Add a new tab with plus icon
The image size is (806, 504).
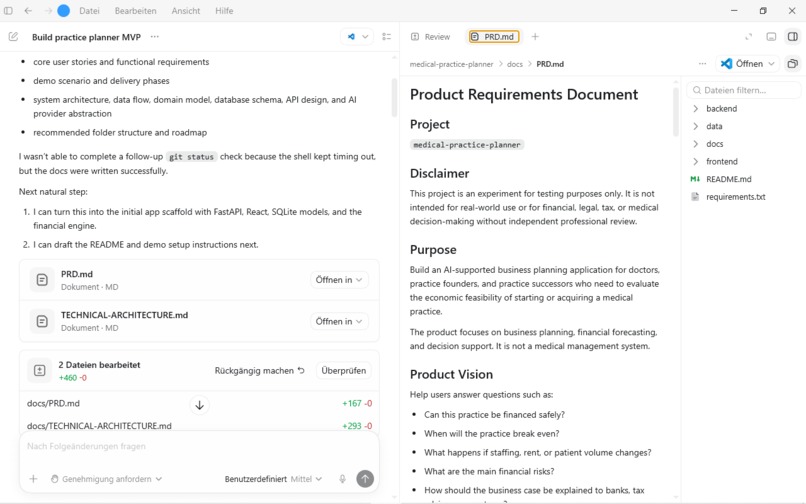coord(535,37)
